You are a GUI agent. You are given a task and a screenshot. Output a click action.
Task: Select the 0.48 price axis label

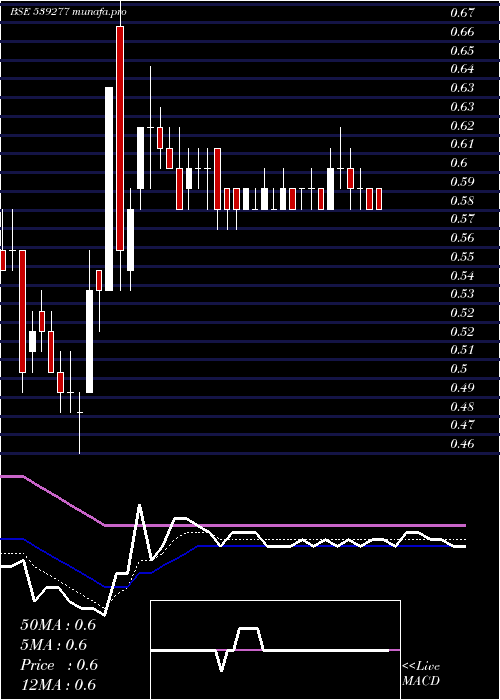pos(462,407)
